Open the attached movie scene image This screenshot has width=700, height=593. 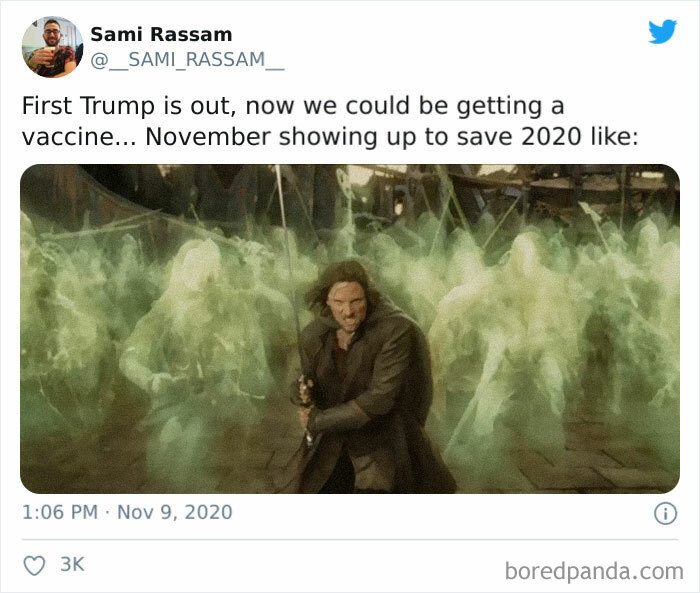pos(350,329)
